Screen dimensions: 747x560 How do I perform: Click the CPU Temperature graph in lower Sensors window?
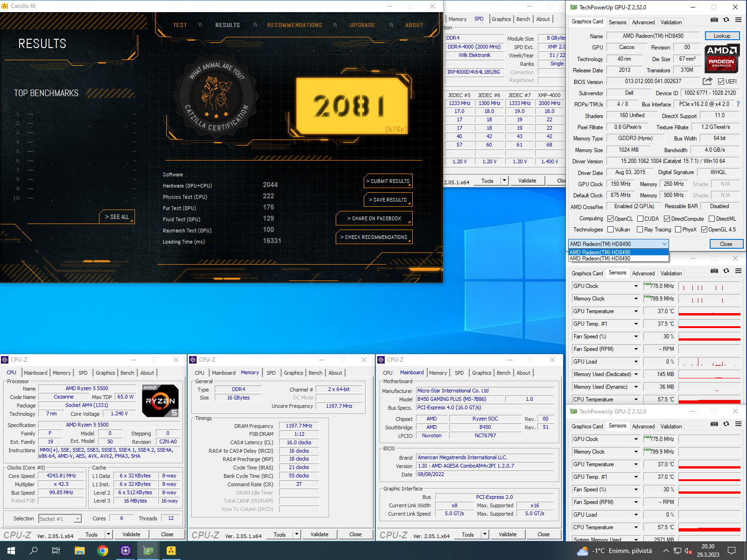[710, 527]
